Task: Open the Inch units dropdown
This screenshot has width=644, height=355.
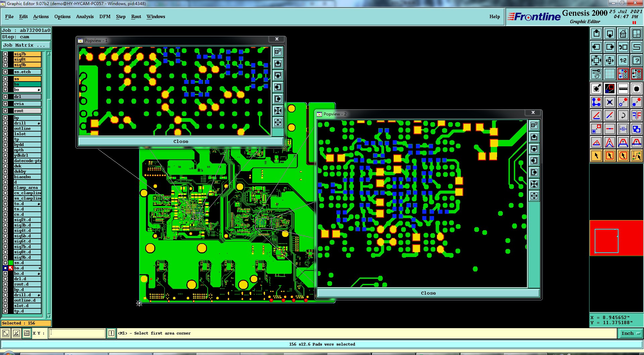Action: click(x=631, y=333)
